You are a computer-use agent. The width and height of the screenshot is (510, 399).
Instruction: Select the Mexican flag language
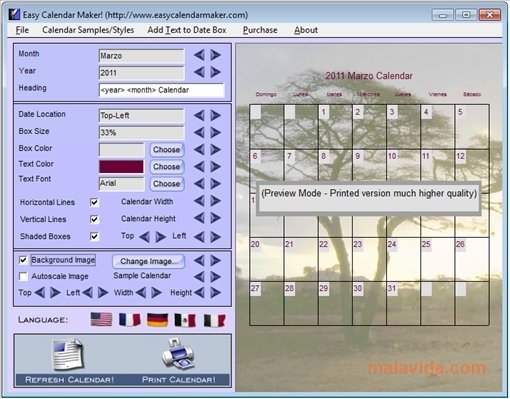(x=185, y=320)
